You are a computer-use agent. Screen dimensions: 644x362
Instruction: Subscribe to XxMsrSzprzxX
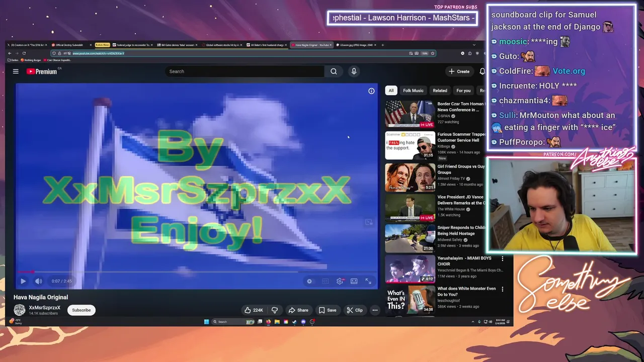pyautogui.click(x=81, y=310)
